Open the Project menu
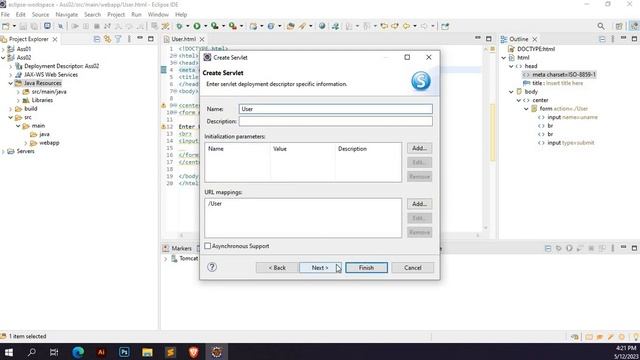The height and width of the screenshot is (360, 640). (x=116, y=14)
